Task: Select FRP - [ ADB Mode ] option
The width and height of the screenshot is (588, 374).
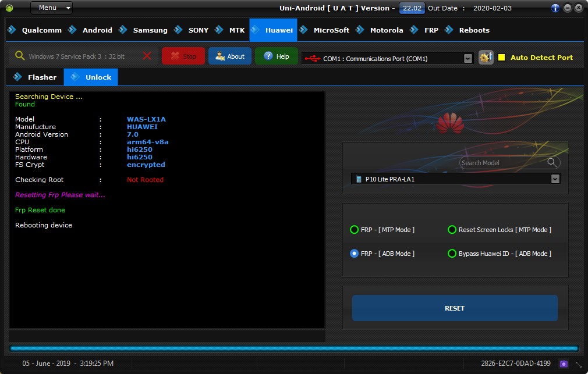Action: 382,254
